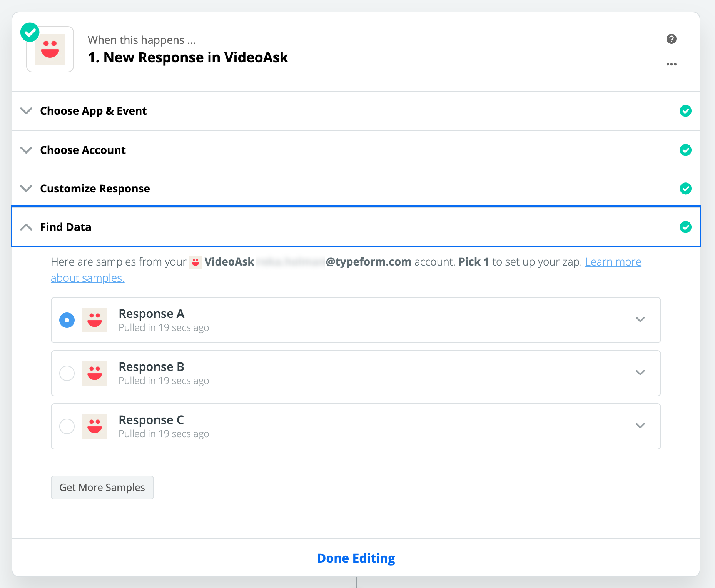Viewport: 715px width, 588px height.
Task: Click VideoAsk icon next to Response C
Action: click(x=95, y=426)
